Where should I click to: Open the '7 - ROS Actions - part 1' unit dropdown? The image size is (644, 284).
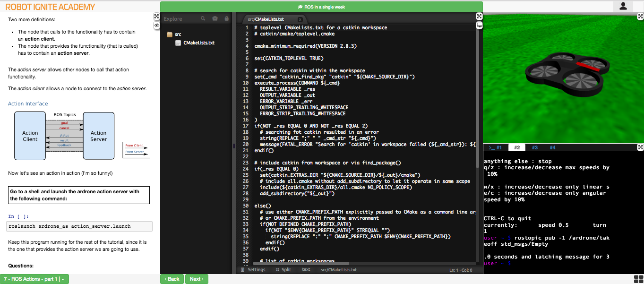click(x=34, y=279)
